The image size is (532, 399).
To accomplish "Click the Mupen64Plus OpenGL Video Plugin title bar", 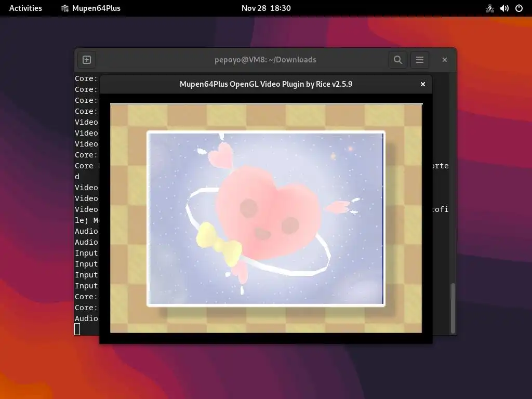I will [x=266, y=84].
